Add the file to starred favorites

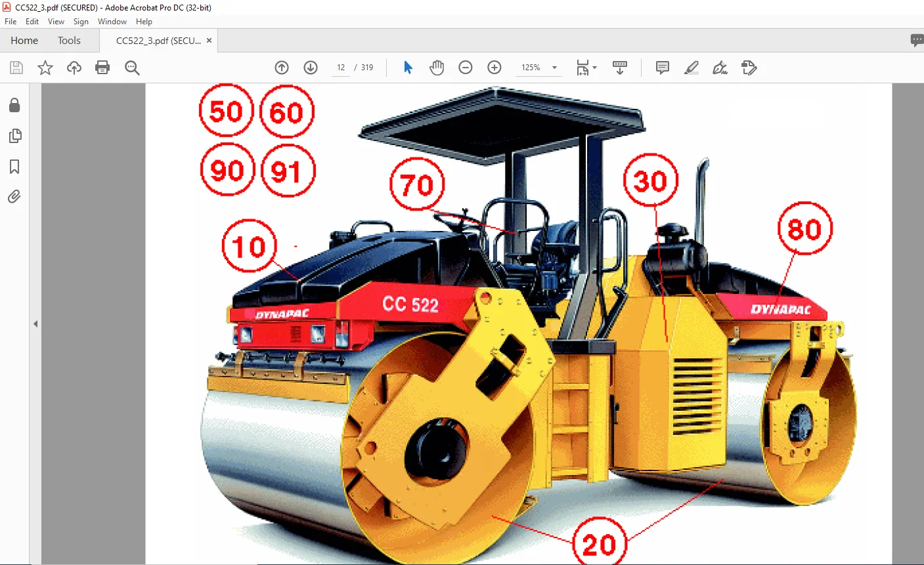click(45, 68)
